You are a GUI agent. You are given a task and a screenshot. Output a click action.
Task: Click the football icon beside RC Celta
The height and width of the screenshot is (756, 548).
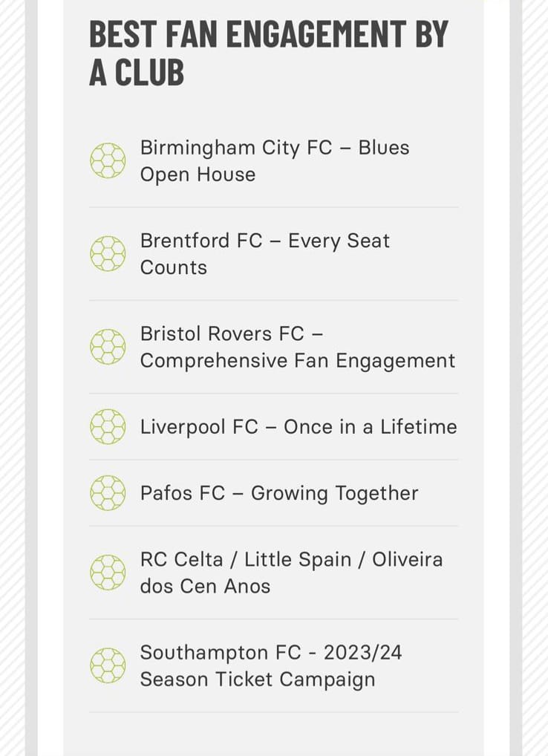click(x=108, y=573)
